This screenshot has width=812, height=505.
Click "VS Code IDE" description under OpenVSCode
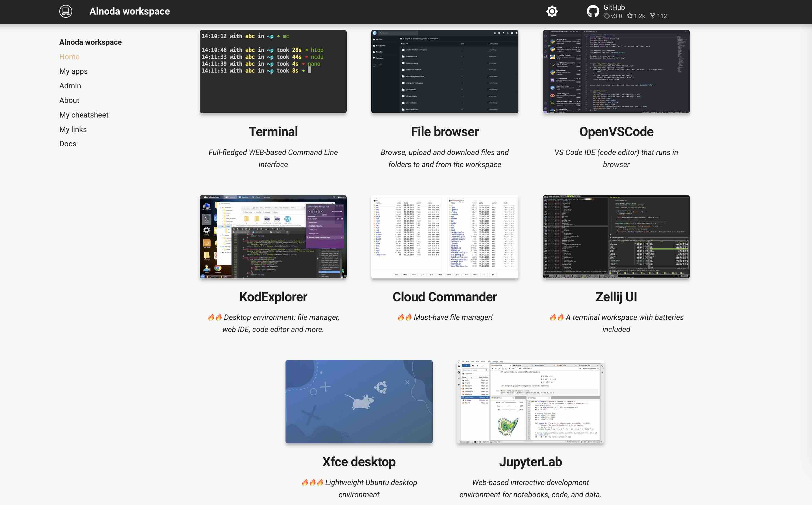616,158
